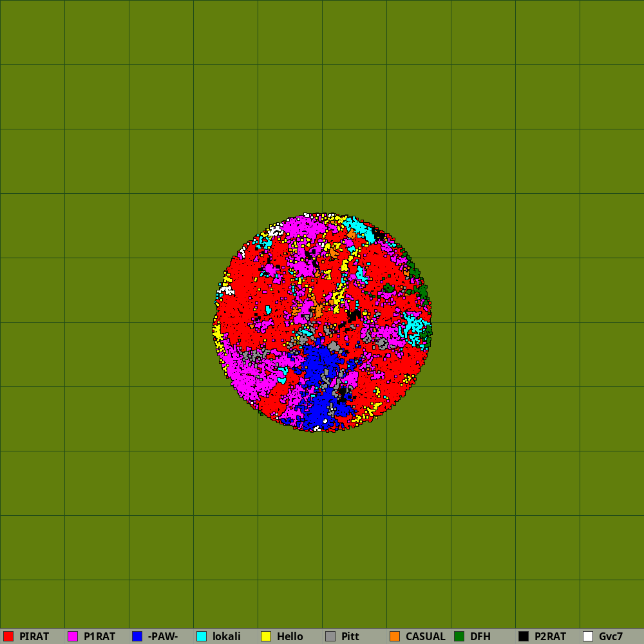
Task: Select the P1RAT legend label
Action: pyautogui.click(x=99, y=637)
